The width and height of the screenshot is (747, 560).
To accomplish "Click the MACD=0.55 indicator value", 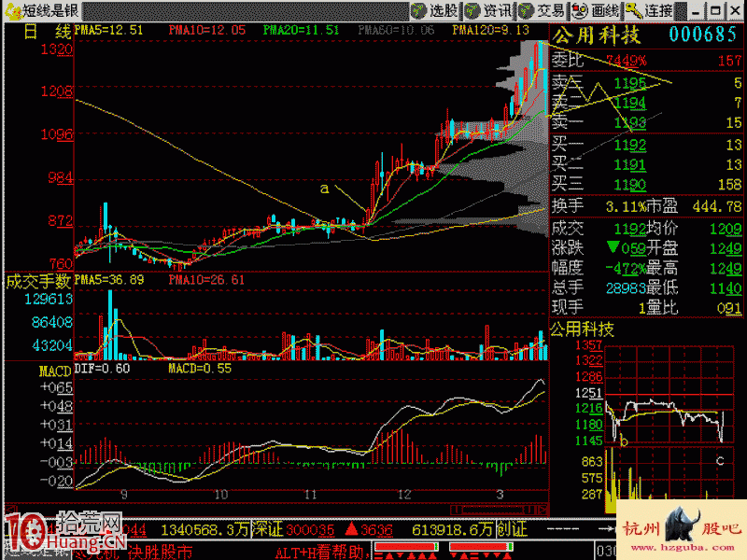I will (x=200, y=369).
